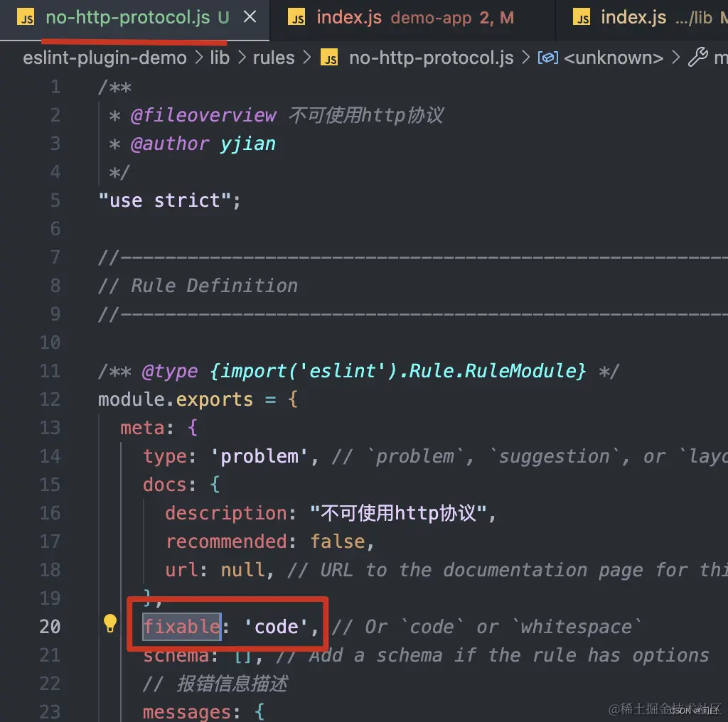Click the selected word fixable
The height and width of the screenshot is (722, 728).
[181, 627]
